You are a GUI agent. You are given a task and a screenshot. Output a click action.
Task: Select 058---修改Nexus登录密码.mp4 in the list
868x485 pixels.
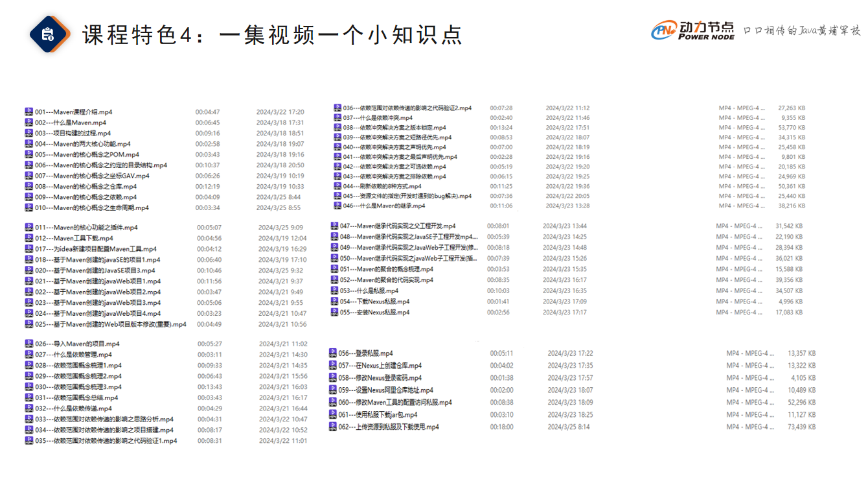tap(380, 378)
